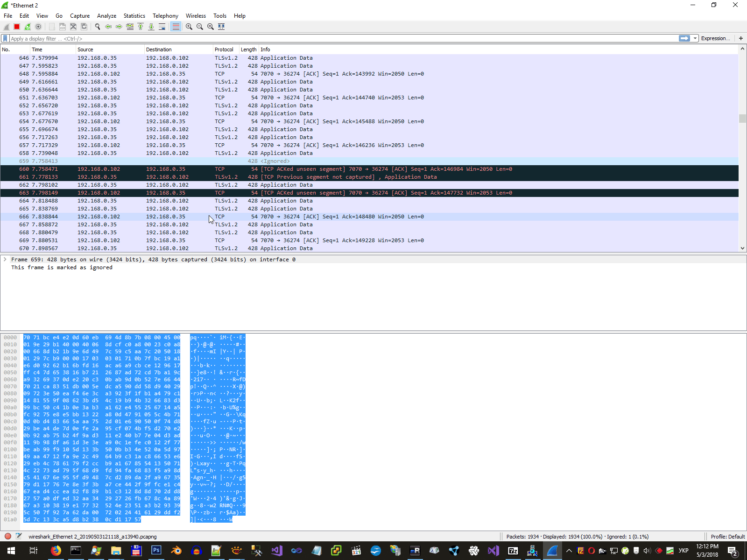Image resolution: width=747 pixels, height=560 pixels.
Task: Jump to the last packet
Action: coord(151,27)
